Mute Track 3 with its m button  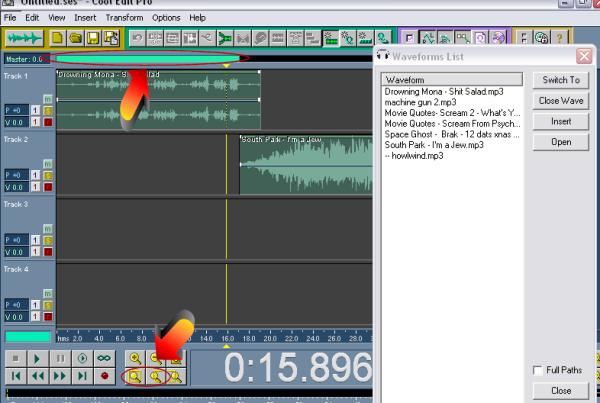(47, 229)
